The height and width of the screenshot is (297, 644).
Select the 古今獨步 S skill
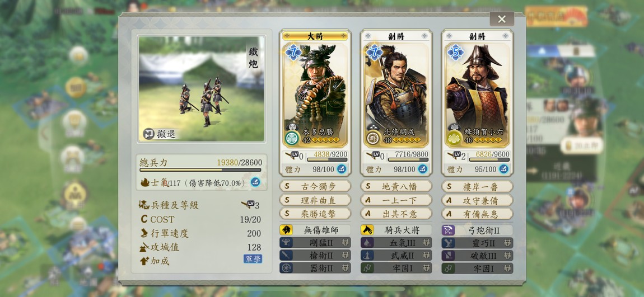tap(315, 186)
